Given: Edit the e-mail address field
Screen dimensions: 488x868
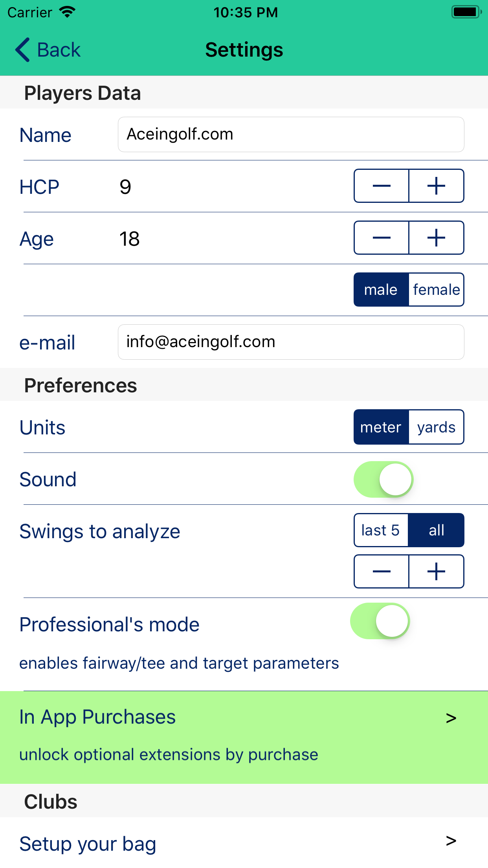Looking at the screenshot, I should click(x=291, y=342).
